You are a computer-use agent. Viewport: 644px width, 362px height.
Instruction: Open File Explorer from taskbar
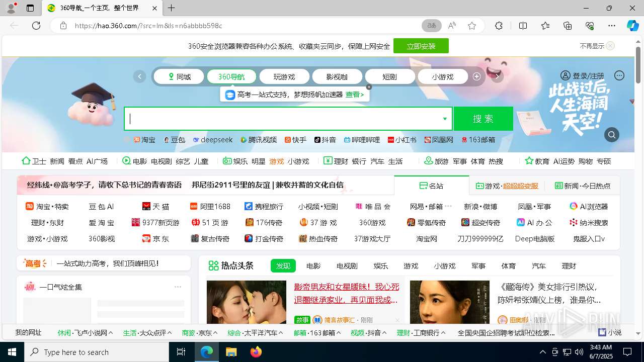pos(231,352)
